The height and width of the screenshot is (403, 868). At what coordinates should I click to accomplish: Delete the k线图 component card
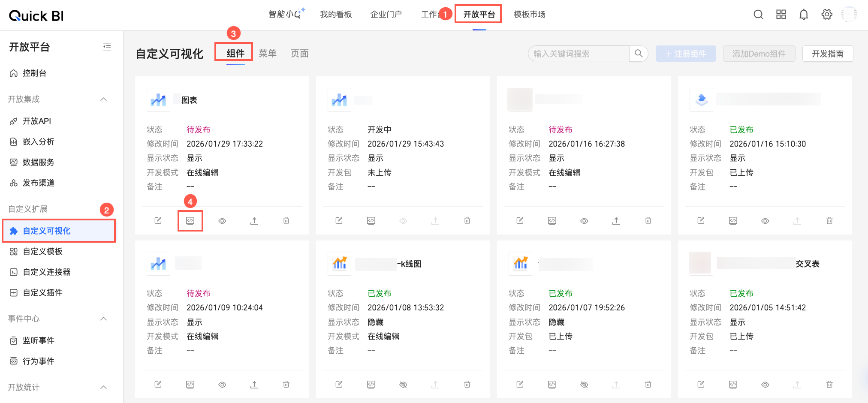point(467,384)
